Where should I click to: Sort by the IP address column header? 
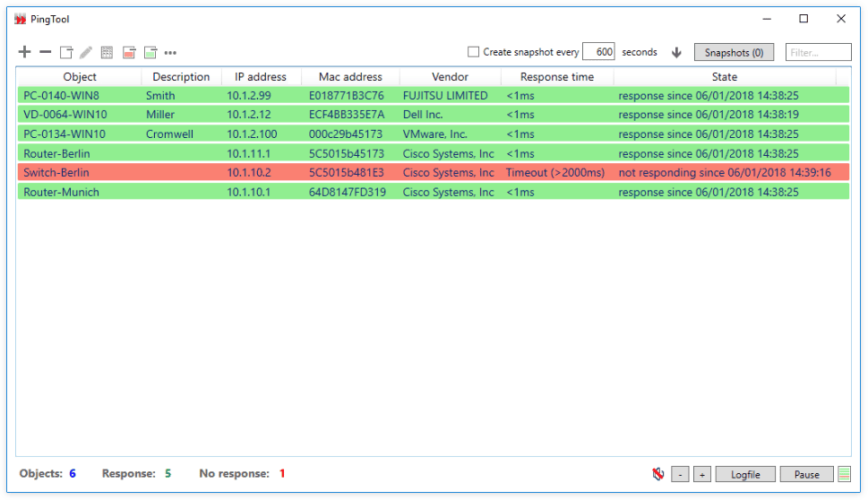[260, 77]
